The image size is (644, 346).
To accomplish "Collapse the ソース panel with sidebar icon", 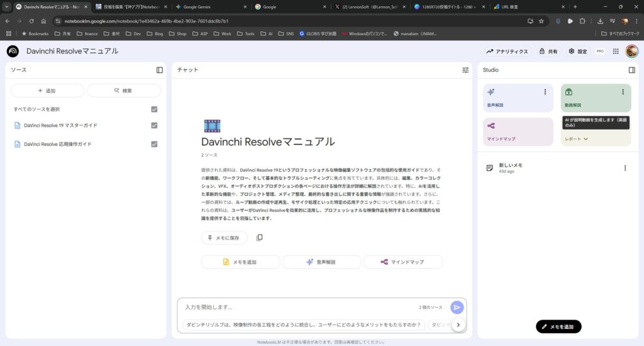I will coord(160,70).
